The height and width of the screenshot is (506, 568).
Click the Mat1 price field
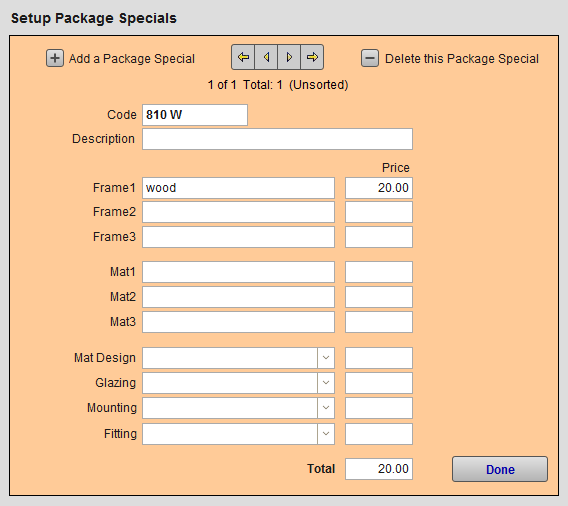point(379,272)
